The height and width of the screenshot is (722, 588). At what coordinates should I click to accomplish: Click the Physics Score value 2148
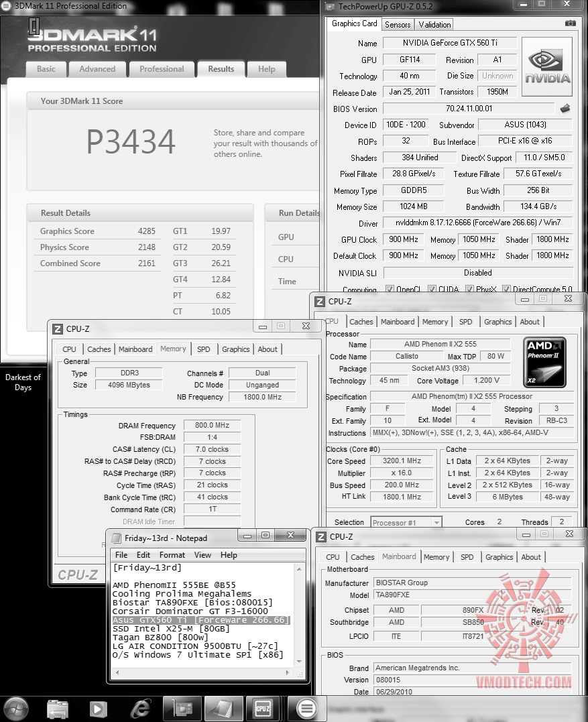coord(146,247)
